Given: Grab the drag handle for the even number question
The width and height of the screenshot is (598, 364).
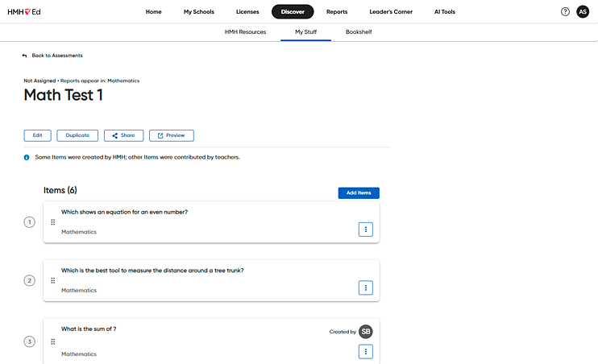Looking at the screenshot, I should point(53,222).
